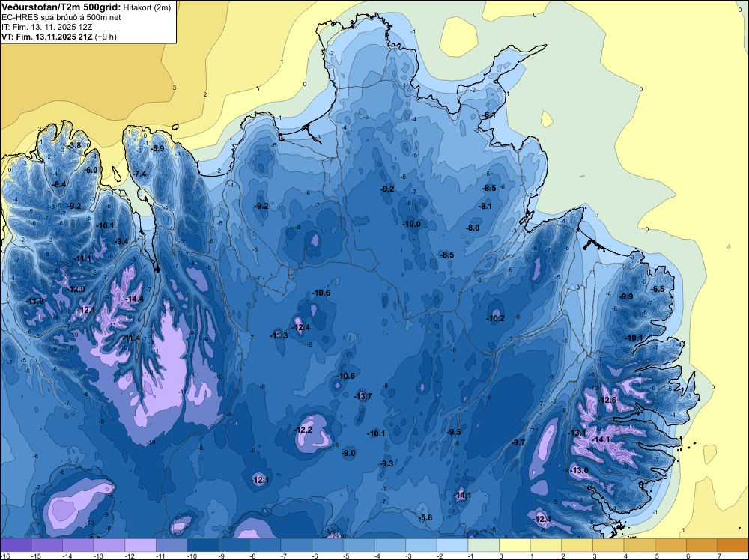Image resolution: width=749 pixels, height=560 pixels.
Task: Click the -9.5 temperature value
Action: click(454, 432)
